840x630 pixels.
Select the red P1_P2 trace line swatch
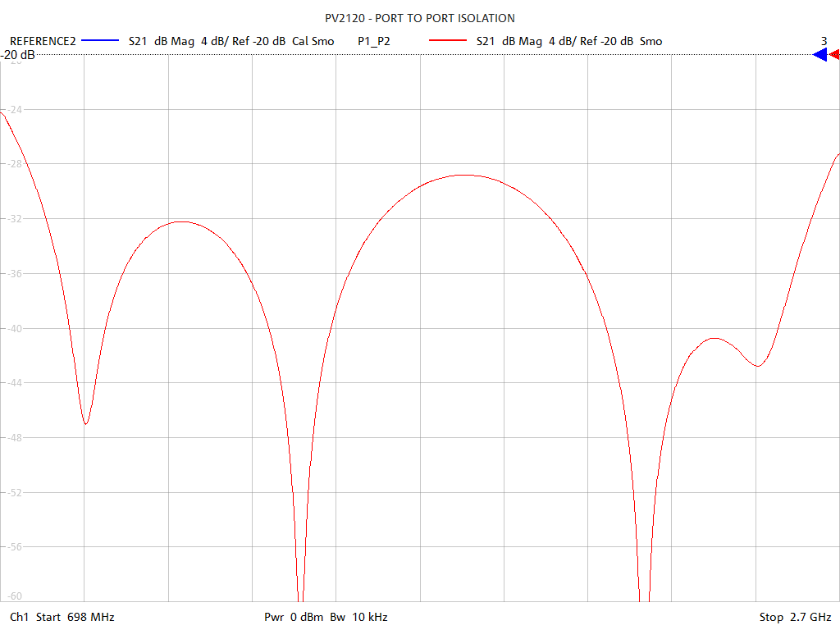[448, 41]
